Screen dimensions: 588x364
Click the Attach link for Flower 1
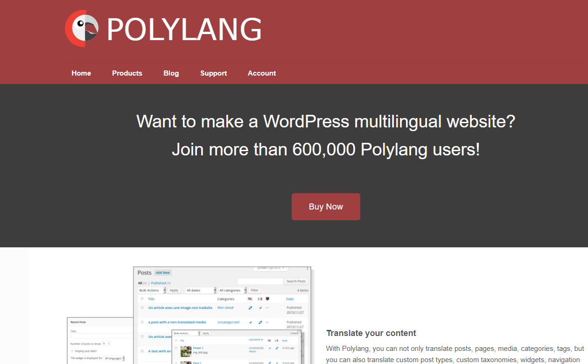[252, 351]
